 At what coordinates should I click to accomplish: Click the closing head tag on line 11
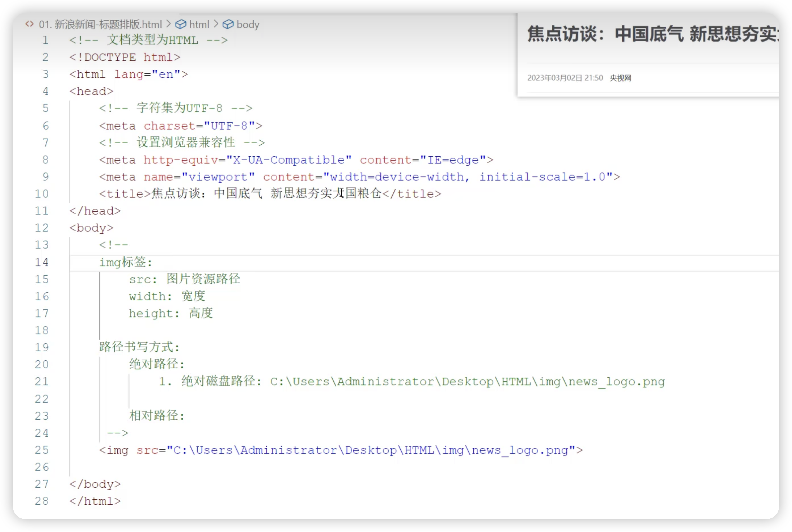pyautogui.click(x=95, y=211)
